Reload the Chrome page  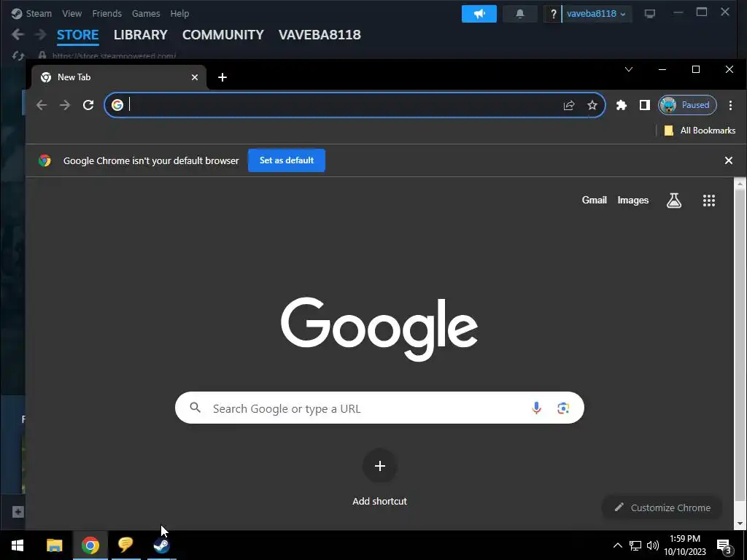point(88,105)
